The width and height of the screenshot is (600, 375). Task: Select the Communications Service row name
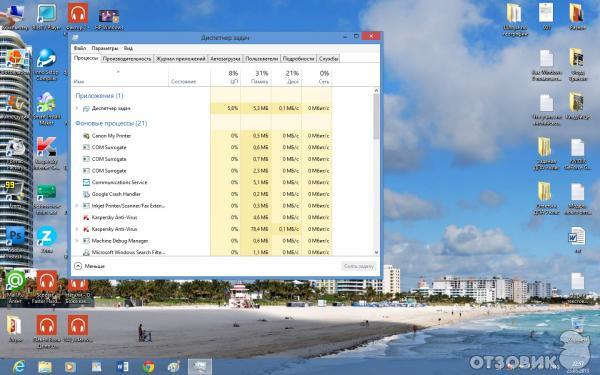pyautogui.click(x=119, y=183)
